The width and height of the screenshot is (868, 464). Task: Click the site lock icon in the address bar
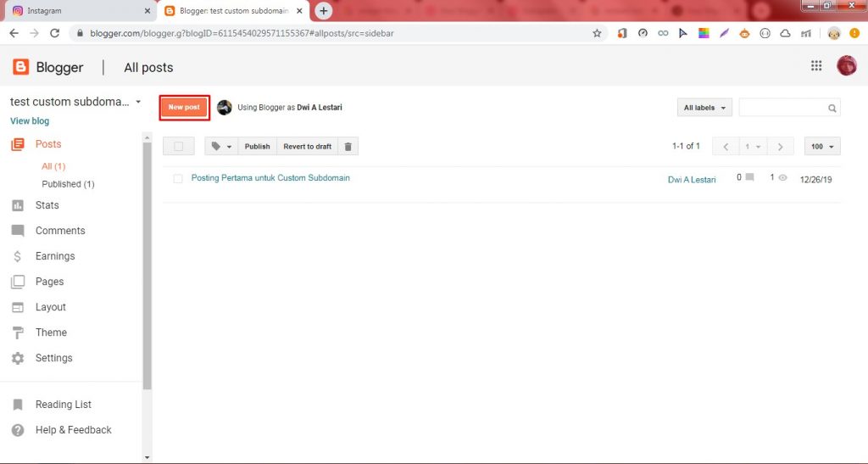click(80, 33)
